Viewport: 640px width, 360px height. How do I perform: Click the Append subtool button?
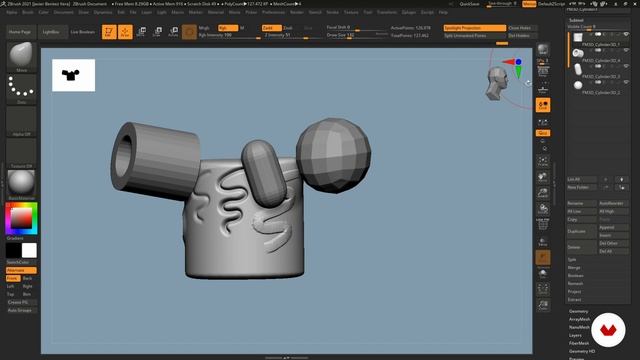pos(613,227)
